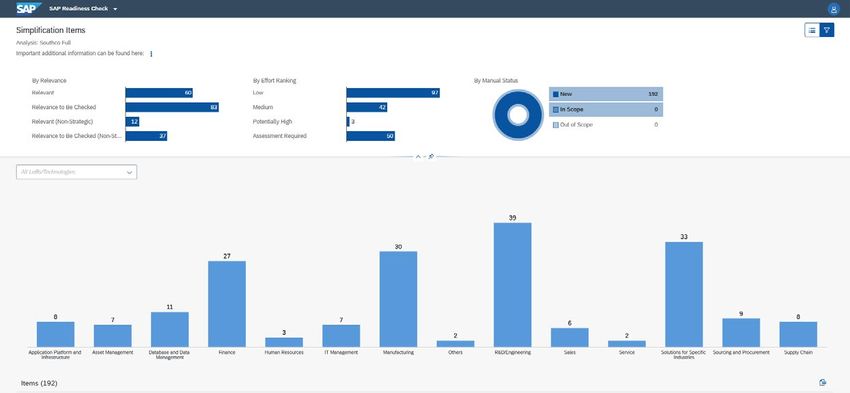
Task: Select the Others column showing 2
Action: click(455, 344)
